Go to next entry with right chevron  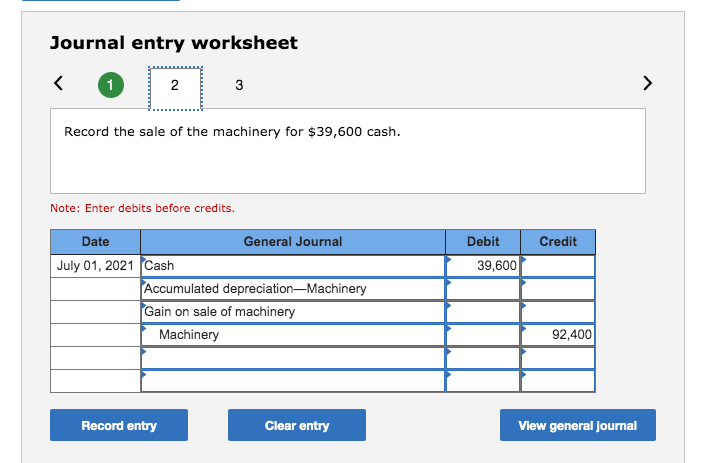point(647,83)
